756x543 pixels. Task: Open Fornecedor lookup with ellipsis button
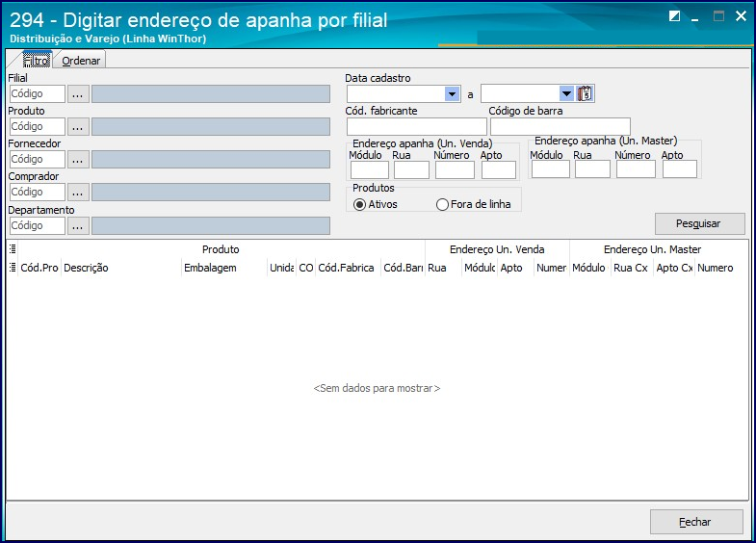coord(78,160)
